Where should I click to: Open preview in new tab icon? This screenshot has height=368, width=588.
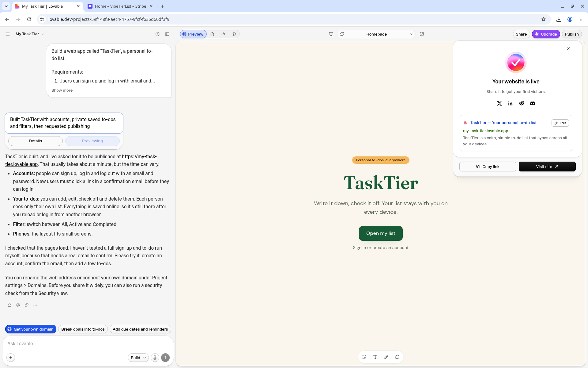tap(422, 34)
